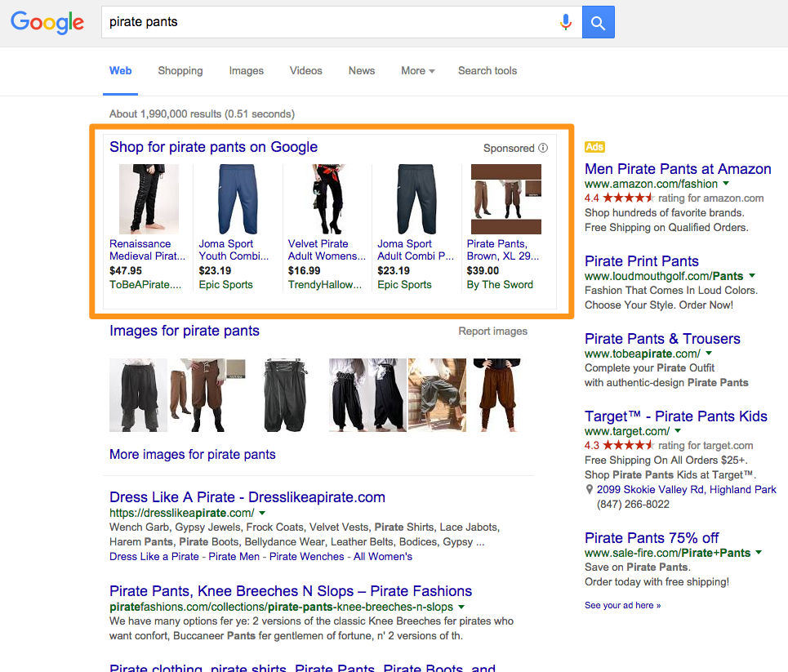This screenshot has width=788, height=672.
Task: Click the Google logo
Action: [47, 23]
